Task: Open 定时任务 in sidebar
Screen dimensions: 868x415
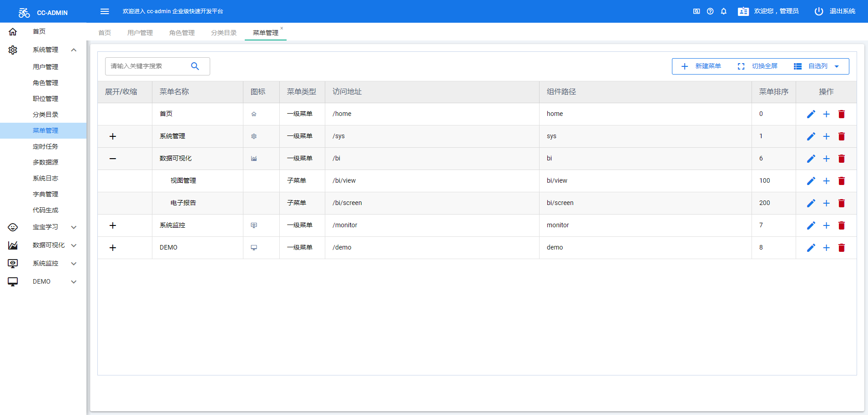Action: pos(45,146)
